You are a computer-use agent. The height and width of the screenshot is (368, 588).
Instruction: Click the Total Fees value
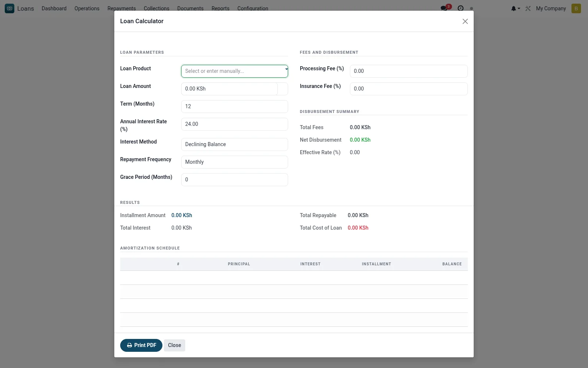[x=360, y=127]
